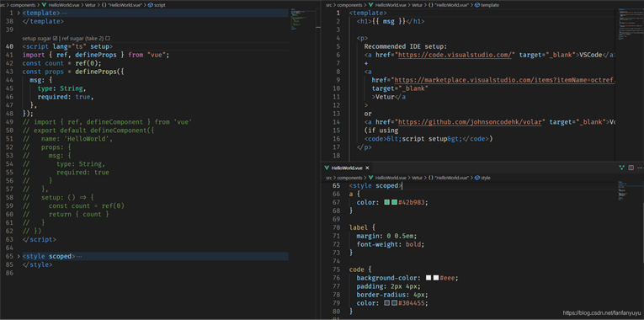Open the style breadcrumb in the bottom-right editor
Viewport: 644px width, 320px height.
482,178
